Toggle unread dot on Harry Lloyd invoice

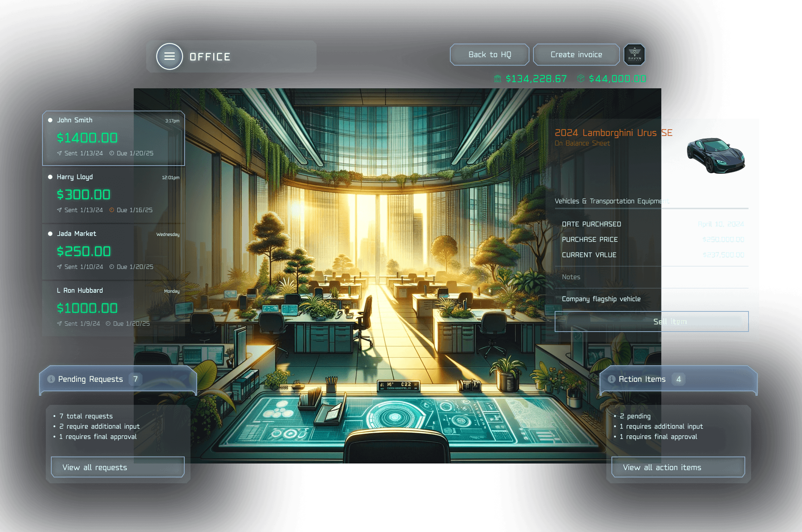click(50, 177)
